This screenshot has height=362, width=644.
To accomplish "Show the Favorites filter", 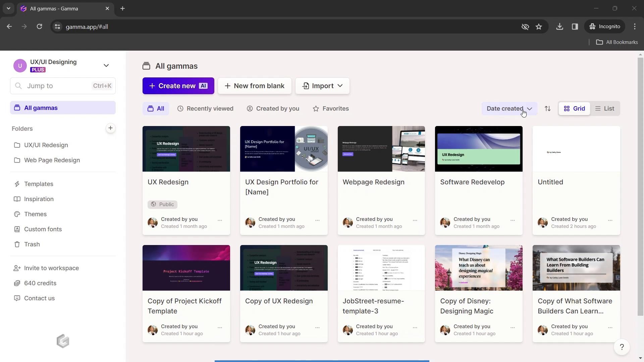I will [x=331, y=109].
